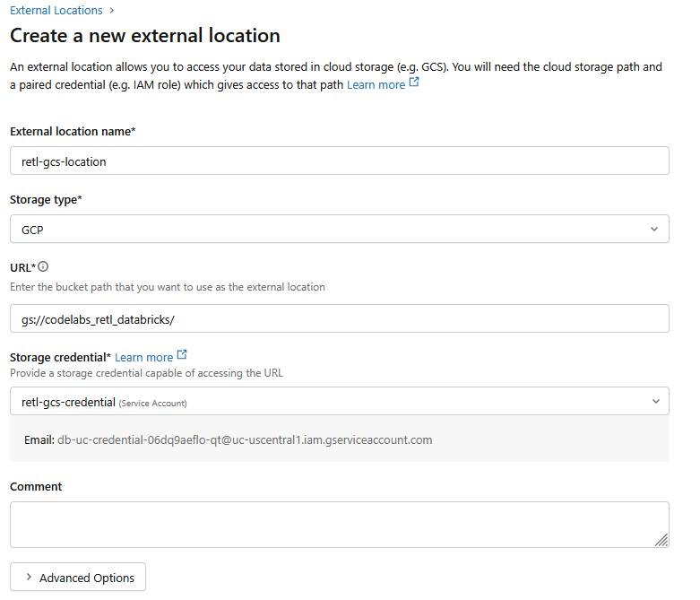Open the Storage type dropdown showing GCP
700x600 pixels.
click(339, 230)
